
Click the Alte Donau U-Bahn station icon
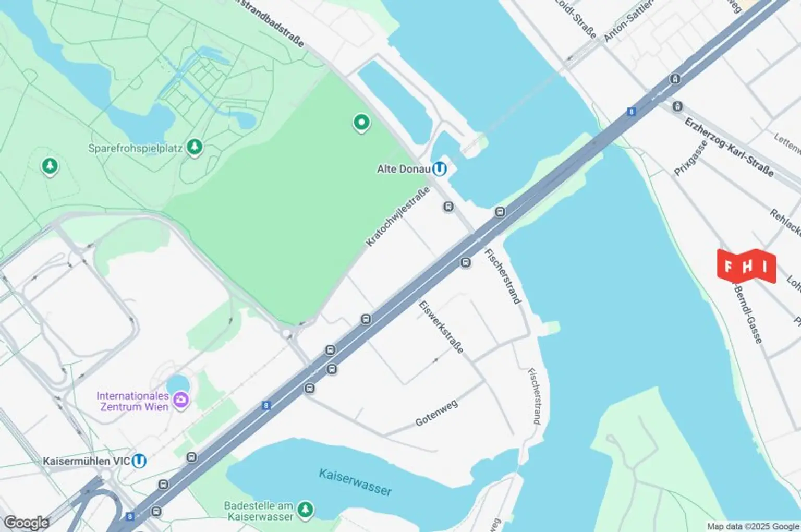[440, 169]
